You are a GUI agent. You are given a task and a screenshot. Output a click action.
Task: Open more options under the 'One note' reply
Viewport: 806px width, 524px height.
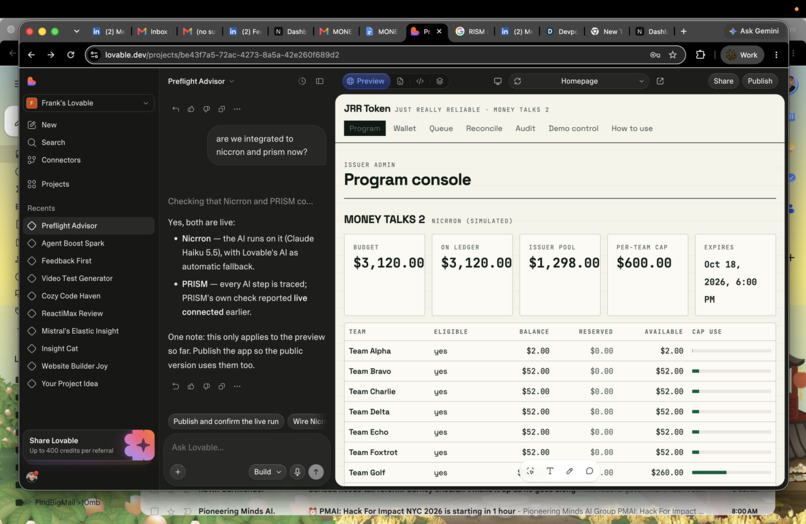coord(237,386)
